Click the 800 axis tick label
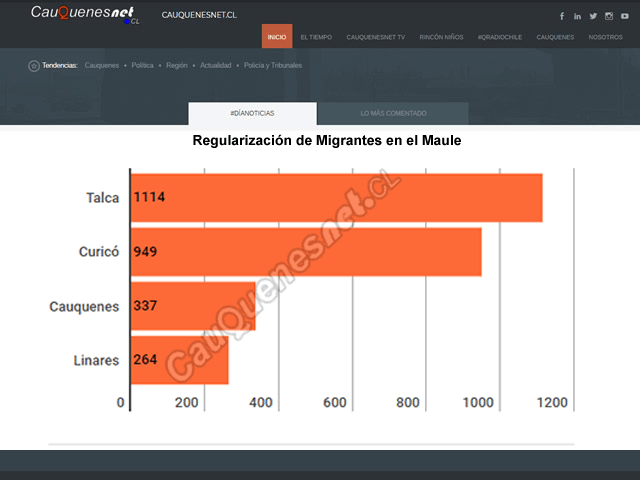The image size is (640, 480). [408, 403]
